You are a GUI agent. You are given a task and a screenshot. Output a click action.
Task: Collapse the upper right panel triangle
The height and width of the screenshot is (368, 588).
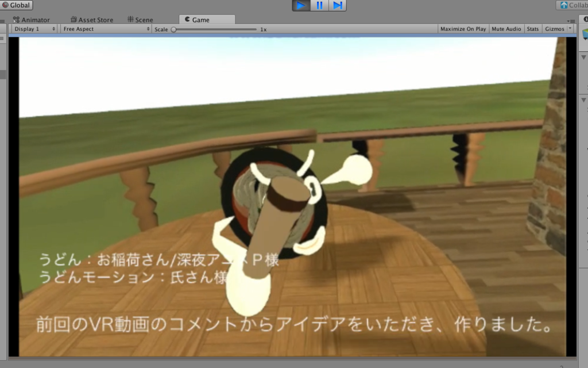click(x=584, y=57)
